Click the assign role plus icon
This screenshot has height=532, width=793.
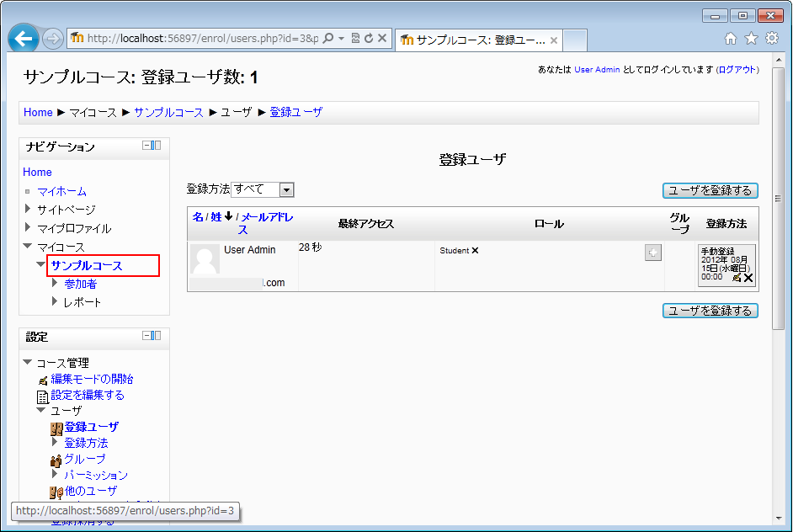pyautogui.click(x=652, y=253)
